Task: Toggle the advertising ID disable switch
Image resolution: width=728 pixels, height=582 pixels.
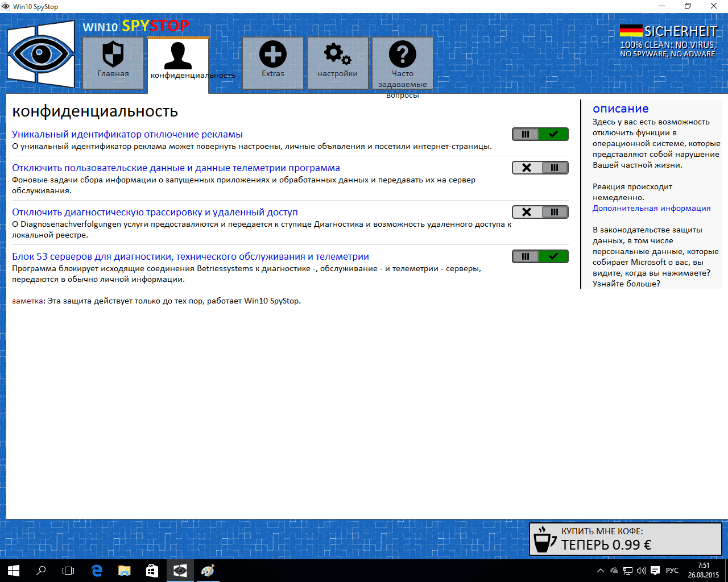Action: click(x=540, y=134)
